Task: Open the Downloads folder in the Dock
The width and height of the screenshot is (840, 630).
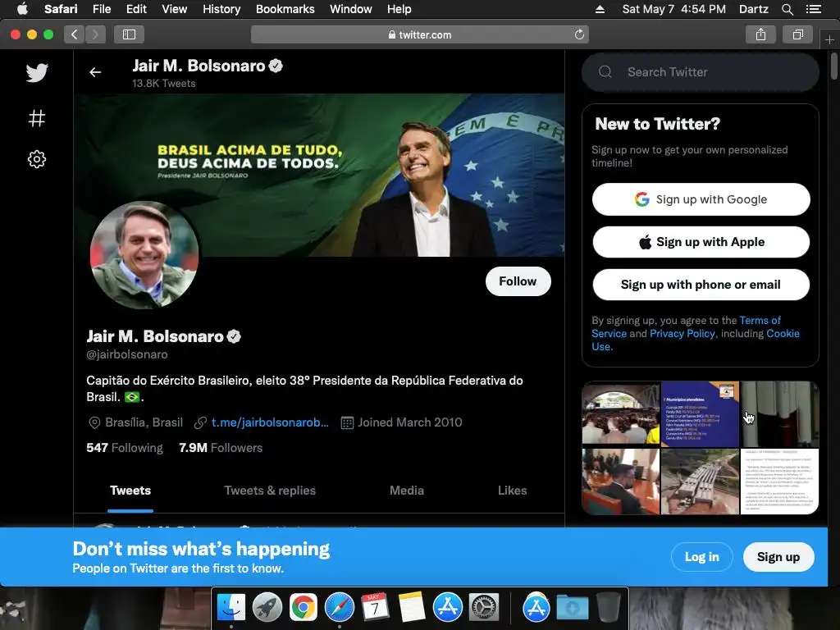Action: [x=572, y=608]
